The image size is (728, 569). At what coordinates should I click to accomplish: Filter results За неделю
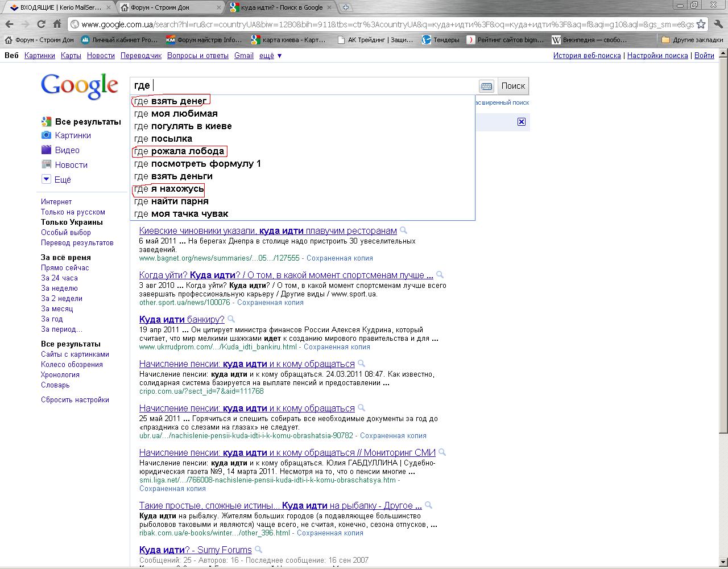59,288
